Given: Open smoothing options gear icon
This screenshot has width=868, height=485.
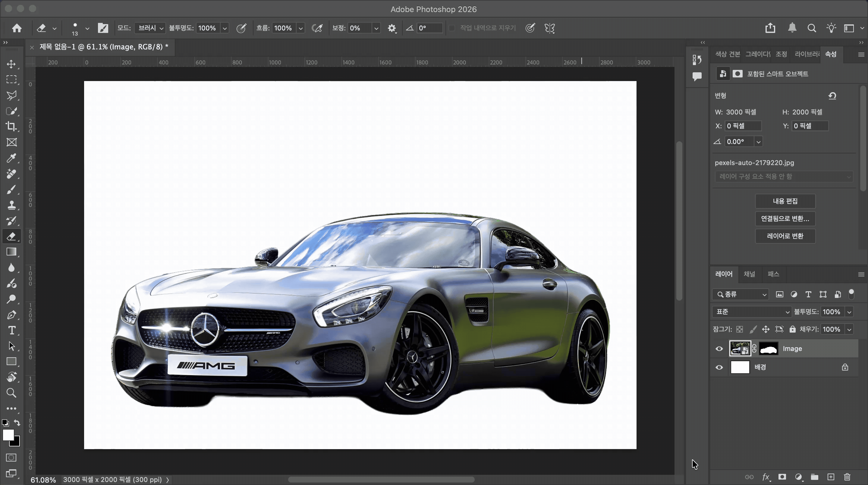Looking at the screenshot, I should tap(392, 28).
